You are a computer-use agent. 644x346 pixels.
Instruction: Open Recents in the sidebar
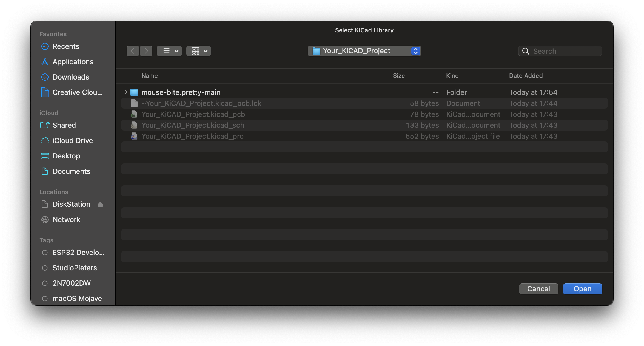[x=66, y=46]
